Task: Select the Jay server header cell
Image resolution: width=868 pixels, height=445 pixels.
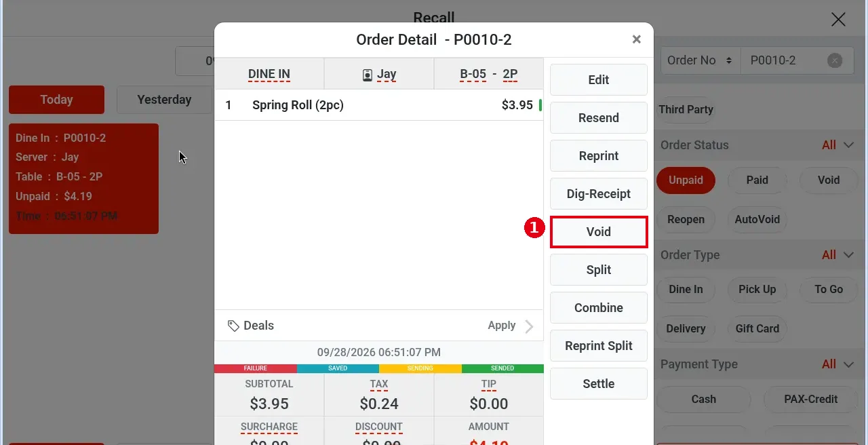Action: pyautogui.click(x=379, y=74)
